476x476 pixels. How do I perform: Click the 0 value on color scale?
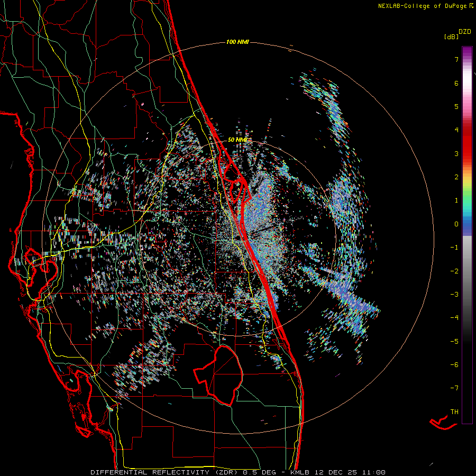pyautogui.click(x=456, y=224)
